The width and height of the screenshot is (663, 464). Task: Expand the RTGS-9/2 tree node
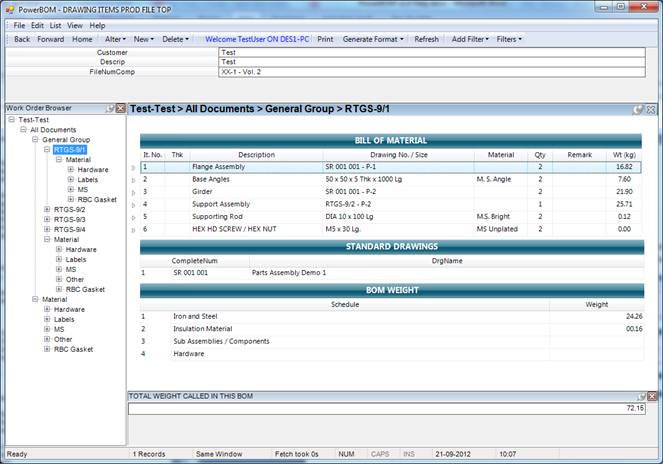coord(47,210)
